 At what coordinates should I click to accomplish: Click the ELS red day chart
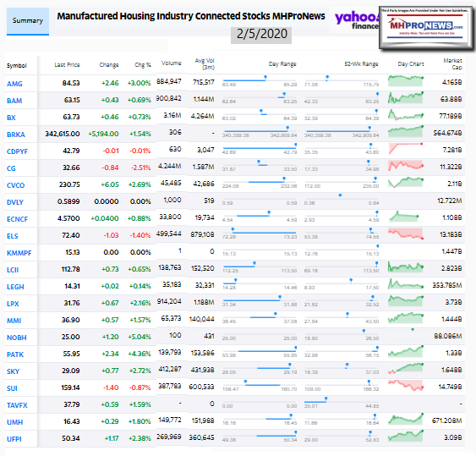[405, 233]
